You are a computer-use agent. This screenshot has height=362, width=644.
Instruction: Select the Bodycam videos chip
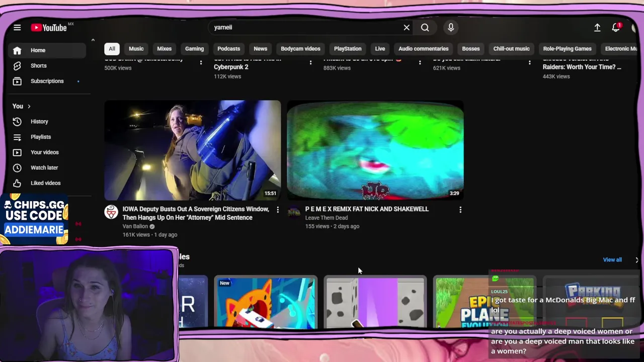coord(300,49)
